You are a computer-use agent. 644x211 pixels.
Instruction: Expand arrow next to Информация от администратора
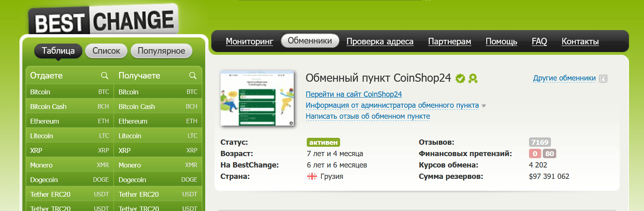pos(484,106)
